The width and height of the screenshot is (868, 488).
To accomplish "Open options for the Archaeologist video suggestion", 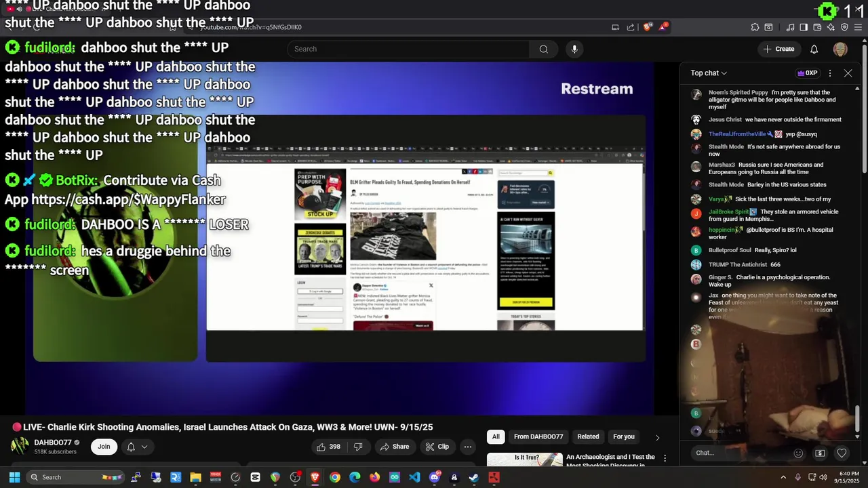I will (665, 458).
